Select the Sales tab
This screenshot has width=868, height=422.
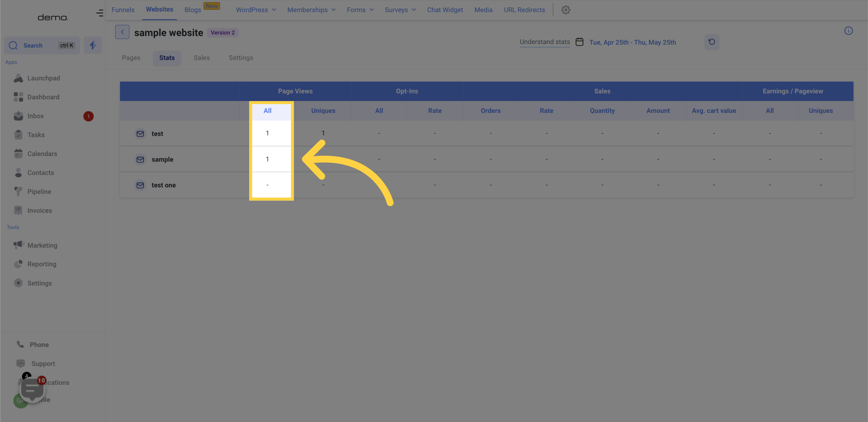201,58
